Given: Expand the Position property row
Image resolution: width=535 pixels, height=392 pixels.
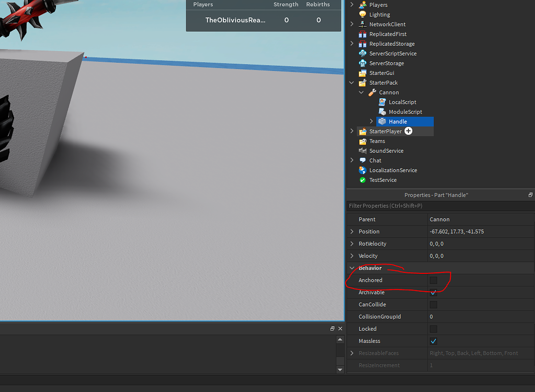Looking at the screenshot, I should tap(351, 232).
